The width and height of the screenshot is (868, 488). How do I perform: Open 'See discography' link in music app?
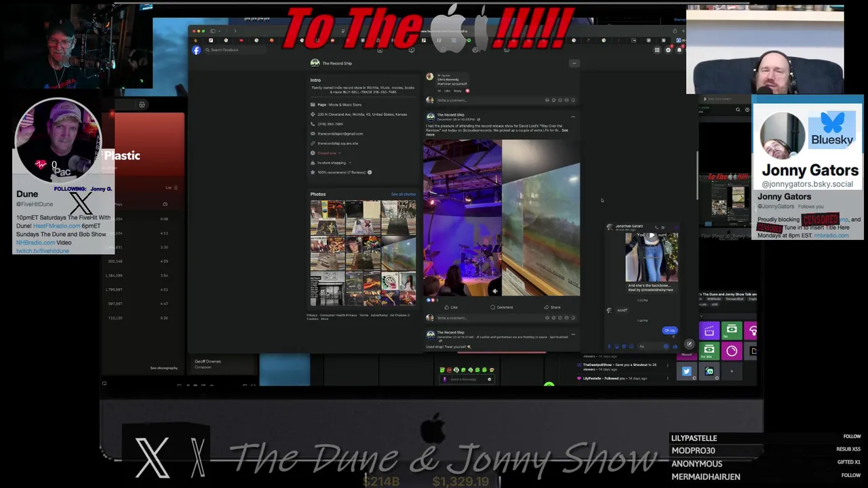[164, 368]
